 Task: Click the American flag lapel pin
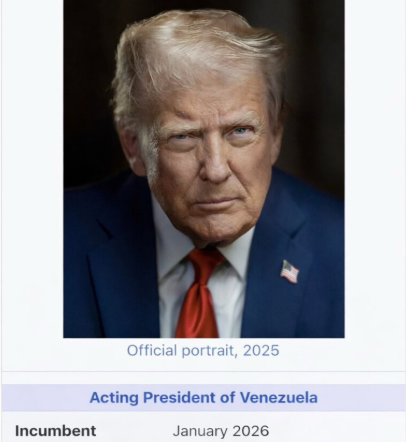289,272
